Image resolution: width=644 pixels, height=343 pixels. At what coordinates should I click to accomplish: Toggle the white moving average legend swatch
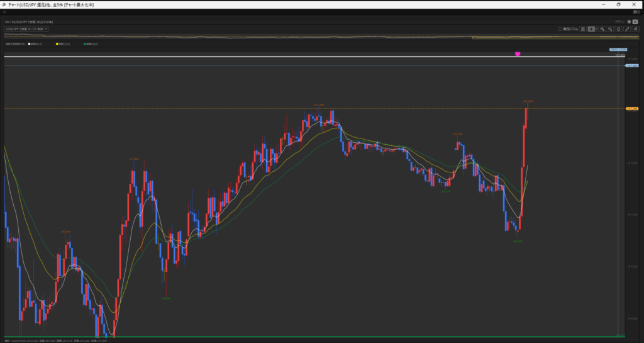[x=30, y=44]
